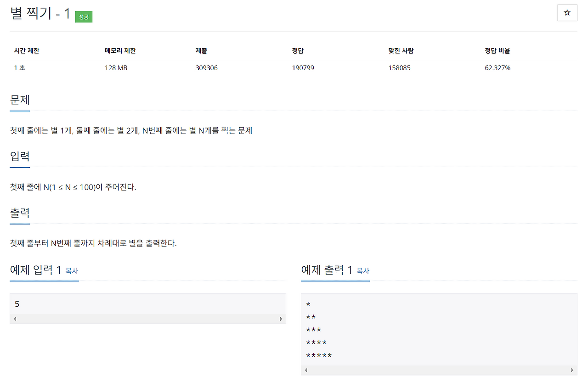The height and width of the screenshot is (381, 588).
Task: Click the left arrow on output scrollbar
Action: pos(305,370)
